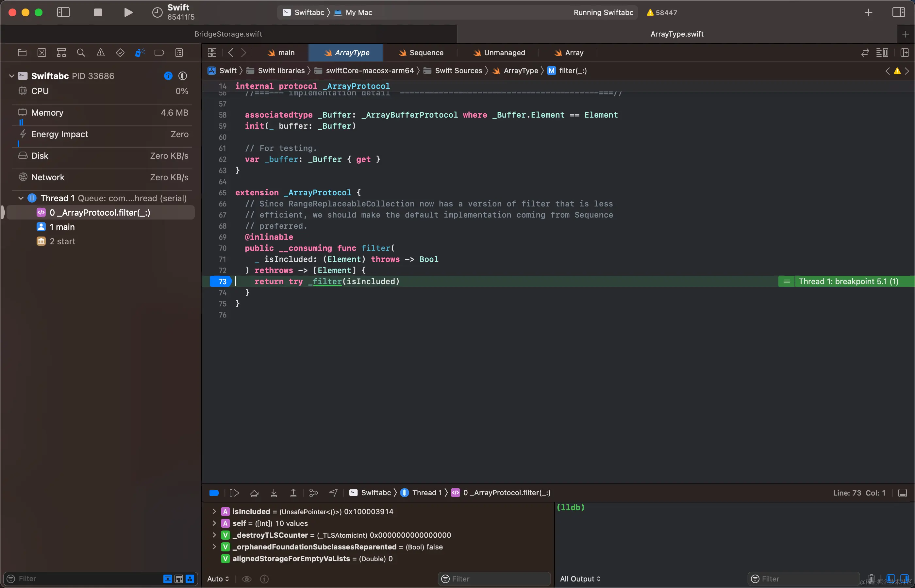
Task: Open the Issue navigator warning icon
Action: point(100,53)
